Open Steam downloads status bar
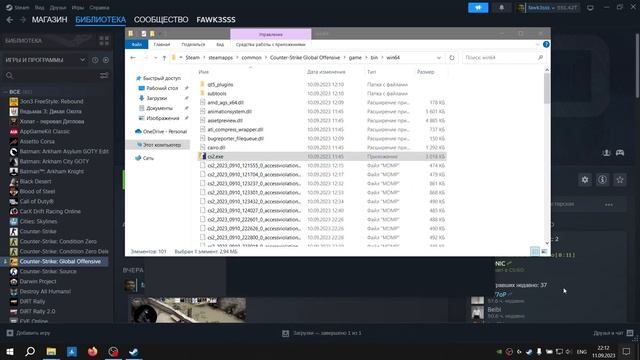Image resolution: width=640 pixels, height=360 pixels. click(x=322, y=333)
